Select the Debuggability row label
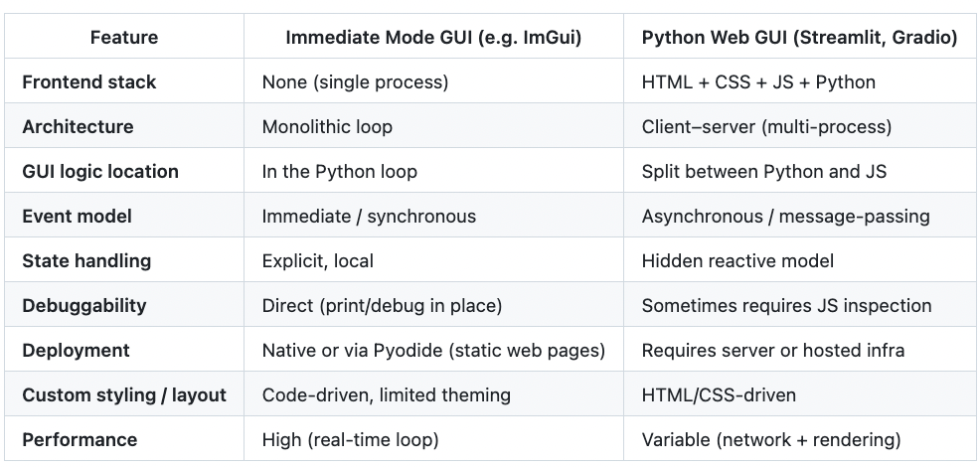This screenshot has height=467, width=980. 84,306
